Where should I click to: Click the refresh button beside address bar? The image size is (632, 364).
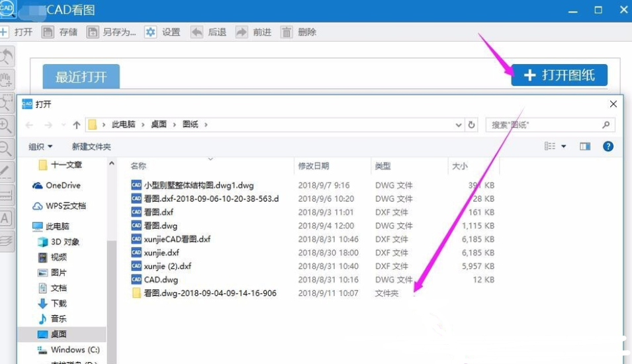(x=471, y=124)
